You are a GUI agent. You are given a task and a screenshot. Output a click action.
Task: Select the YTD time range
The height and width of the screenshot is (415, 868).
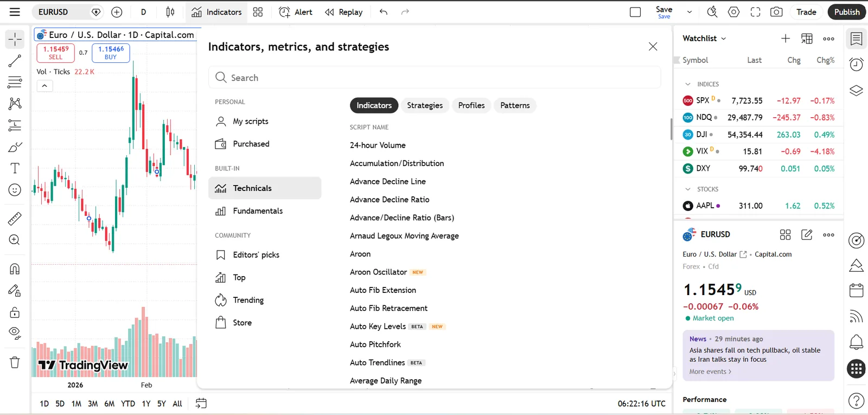(128, 404)
